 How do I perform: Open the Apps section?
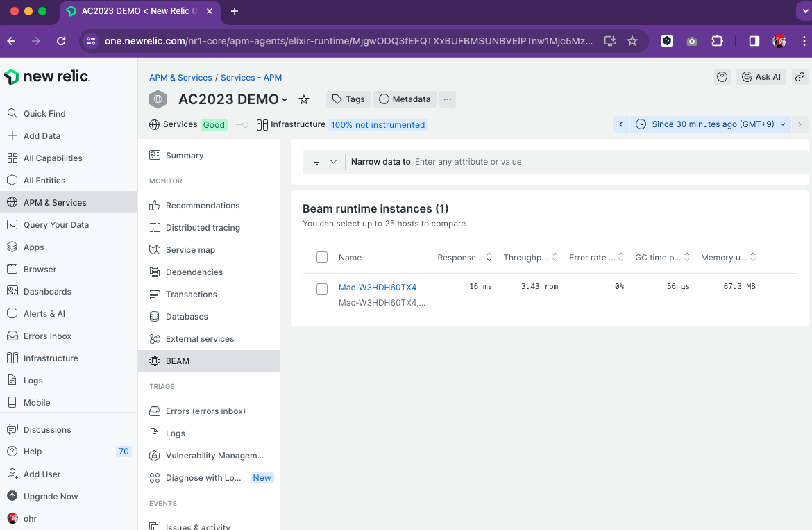click(x=26, y=247)
